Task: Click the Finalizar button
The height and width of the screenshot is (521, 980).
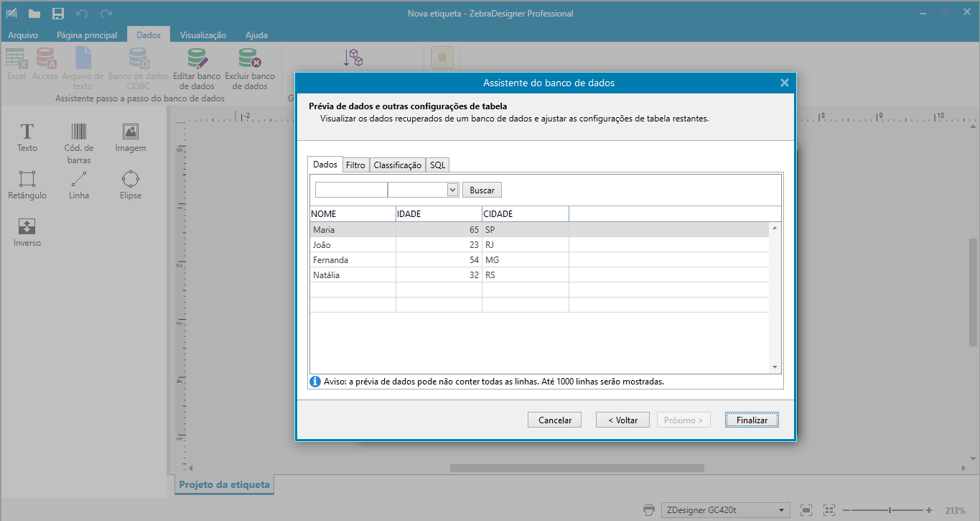Action: click(751, 419)
